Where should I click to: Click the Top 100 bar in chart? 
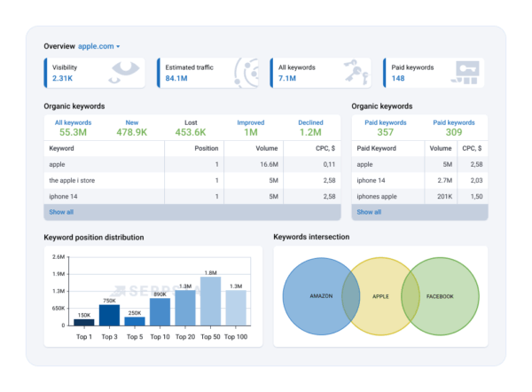(x=236, y=308)
